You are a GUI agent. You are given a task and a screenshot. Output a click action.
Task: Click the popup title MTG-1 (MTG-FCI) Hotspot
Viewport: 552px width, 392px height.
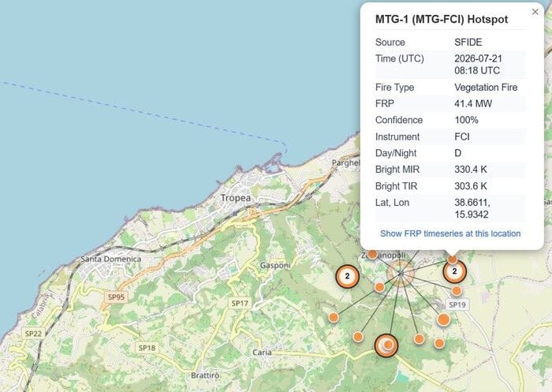[442, 19]
